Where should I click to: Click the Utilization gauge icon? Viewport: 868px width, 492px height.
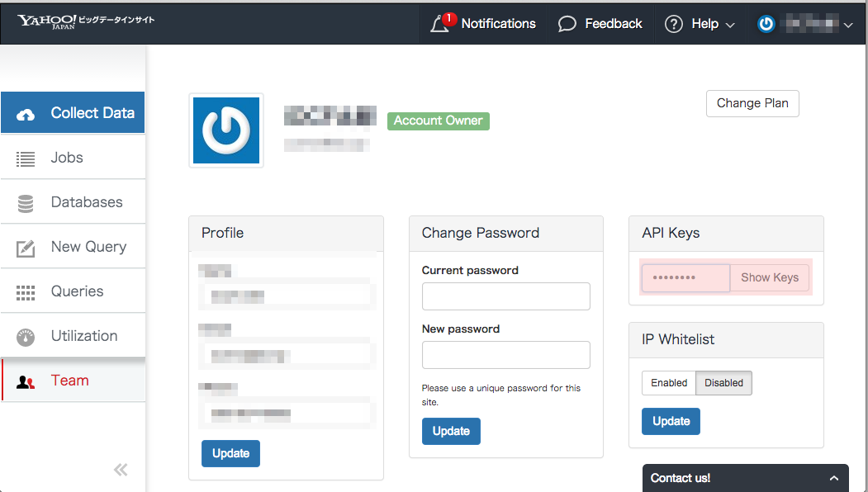tap(26, 337)
